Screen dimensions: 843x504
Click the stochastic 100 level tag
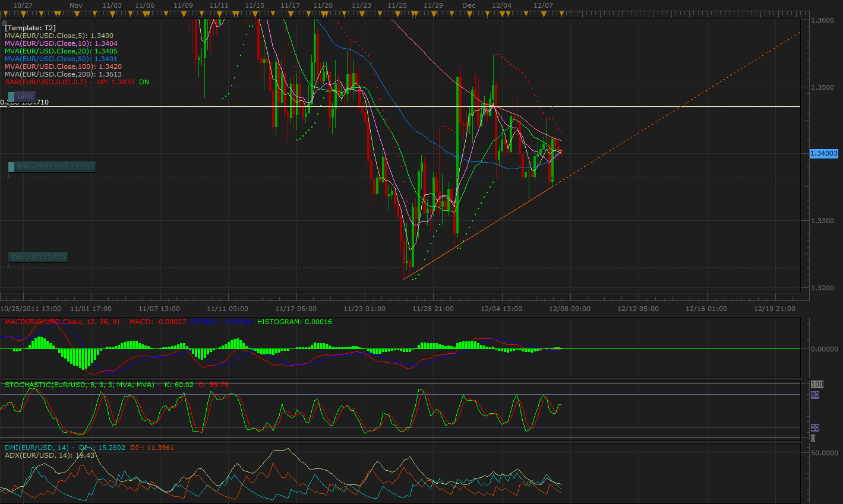click(x=816, y=385)
